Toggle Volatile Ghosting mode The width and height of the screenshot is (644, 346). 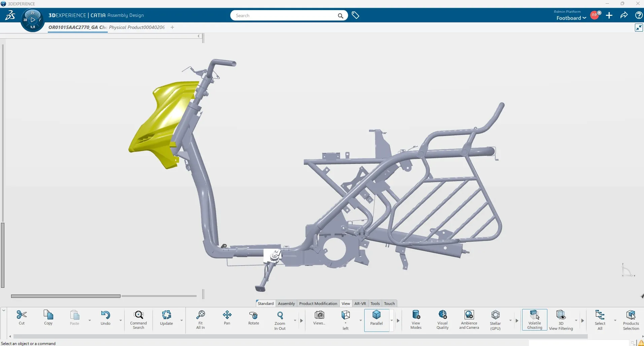(535, 319)
